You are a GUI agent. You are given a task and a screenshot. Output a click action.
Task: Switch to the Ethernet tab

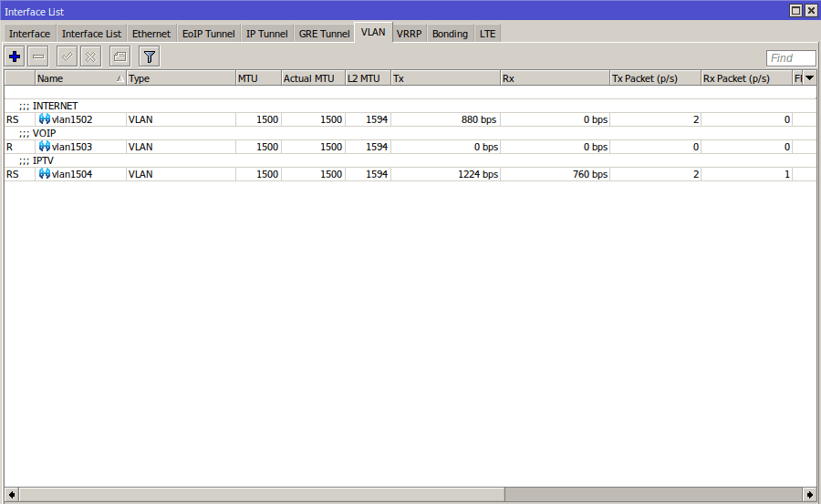[x=151, y=34]
